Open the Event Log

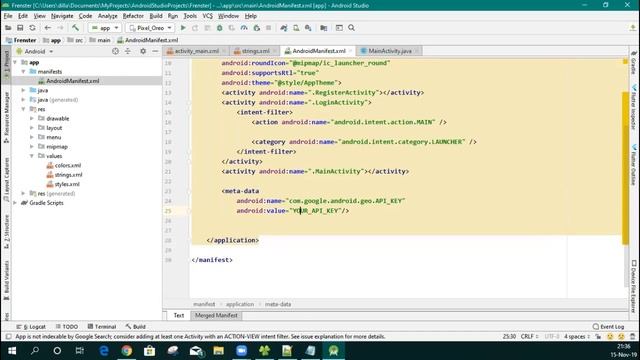609,327
